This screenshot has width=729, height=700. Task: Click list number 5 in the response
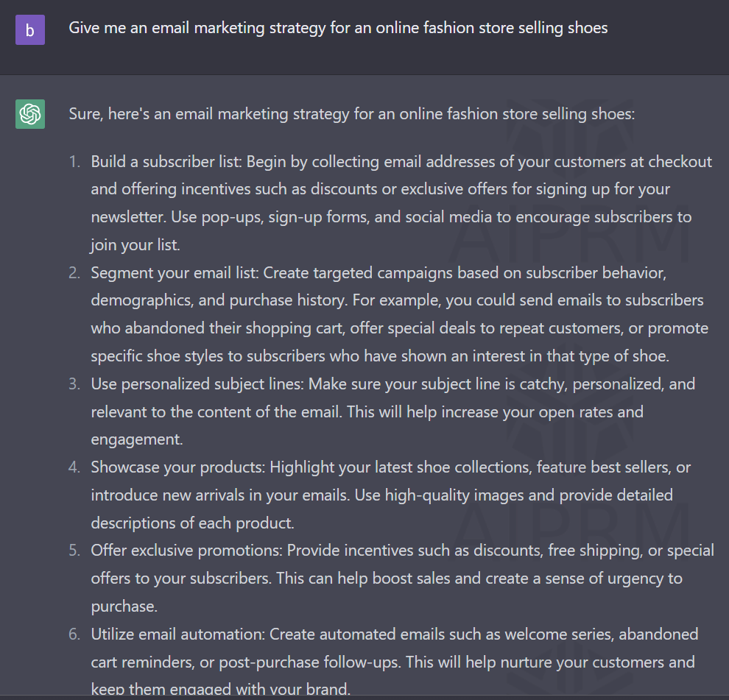(x=74, y=550)
